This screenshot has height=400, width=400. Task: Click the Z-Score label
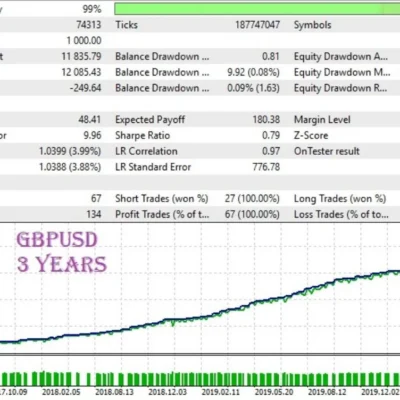[311, 135]
